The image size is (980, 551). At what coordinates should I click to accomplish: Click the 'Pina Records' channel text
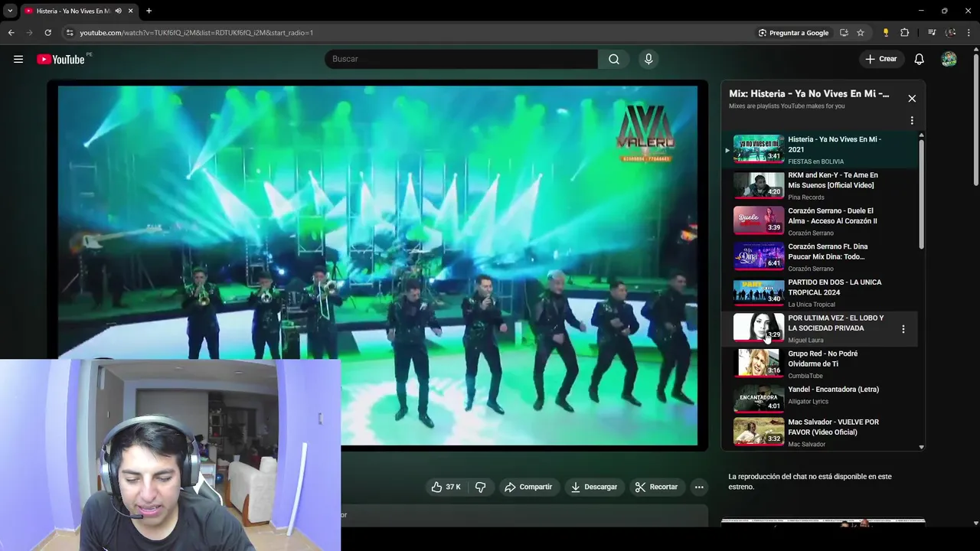(806, 197)
